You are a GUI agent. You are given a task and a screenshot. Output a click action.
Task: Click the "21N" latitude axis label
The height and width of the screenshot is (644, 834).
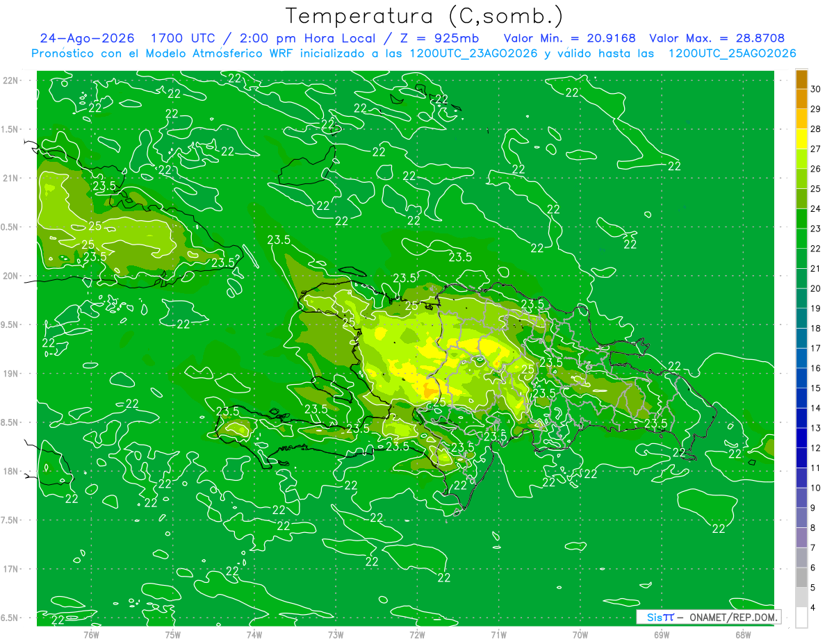(x=11, y=178)
